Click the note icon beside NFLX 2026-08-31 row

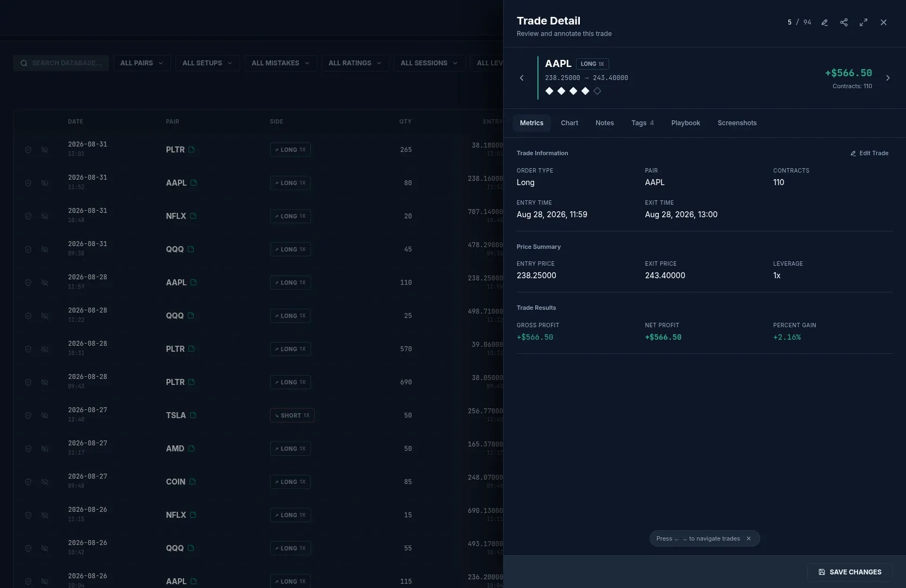tap(193, 216)
